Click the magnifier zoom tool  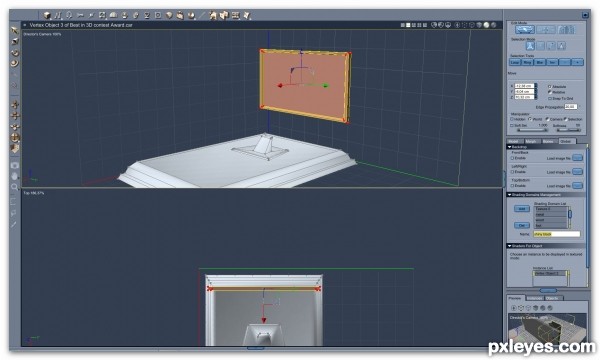pos(15,187)
